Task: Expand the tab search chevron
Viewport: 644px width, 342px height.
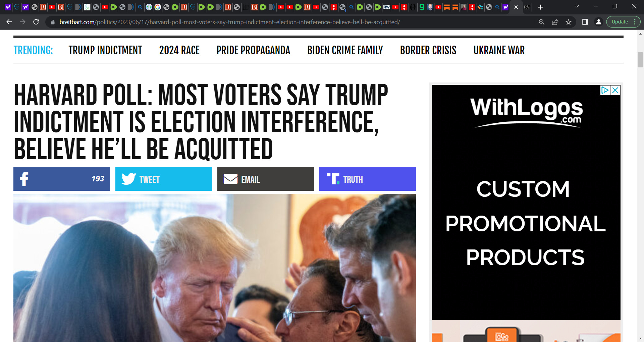Action: [577, 7]
